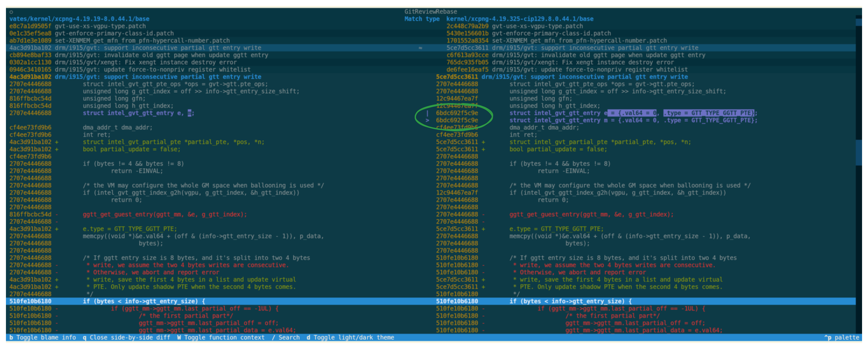Toggle light/dark theme in the footer
The image size is (868, 349).
[x=350, y=337]
